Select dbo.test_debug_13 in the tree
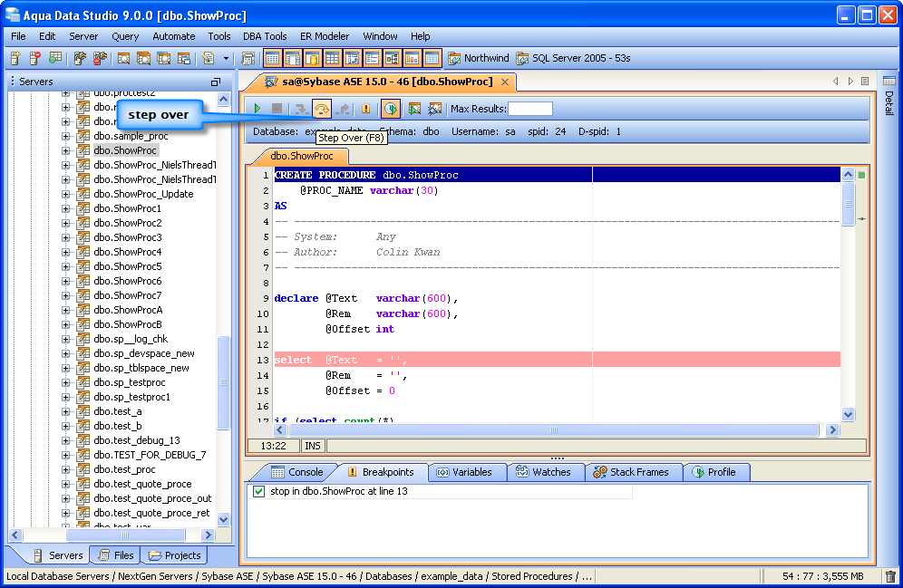The image size is (903, 588). pyautogui.click(x=137, y=440)
